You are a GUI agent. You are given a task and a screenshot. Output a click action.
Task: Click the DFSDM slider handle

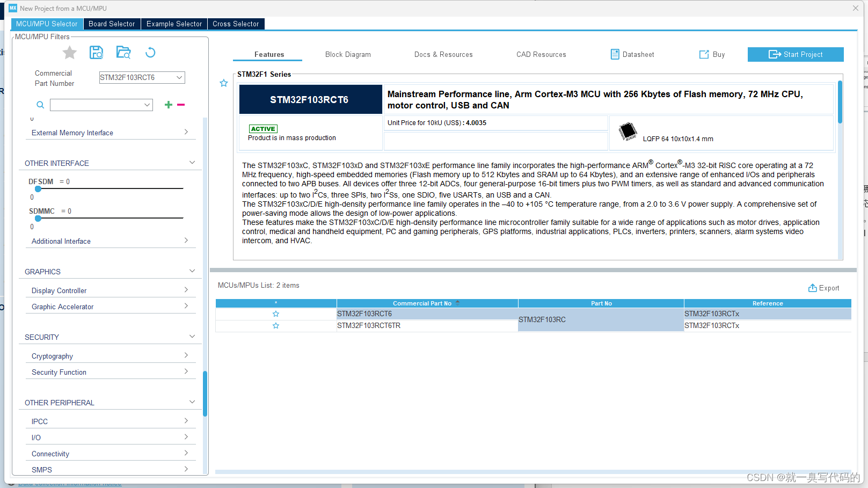(38, 189)
